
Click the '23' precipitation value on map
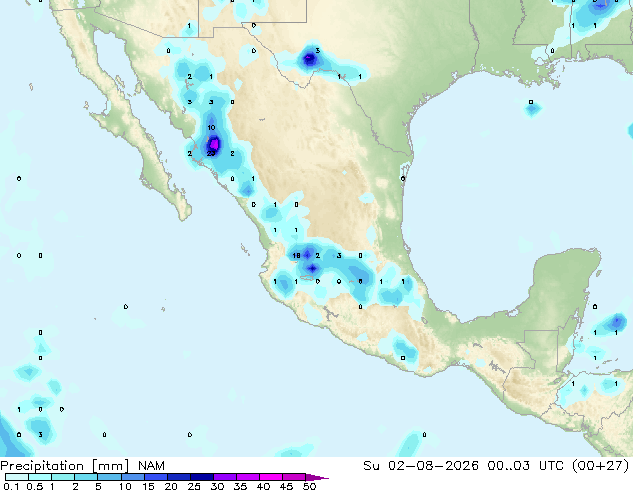click(x=211, y=154)
